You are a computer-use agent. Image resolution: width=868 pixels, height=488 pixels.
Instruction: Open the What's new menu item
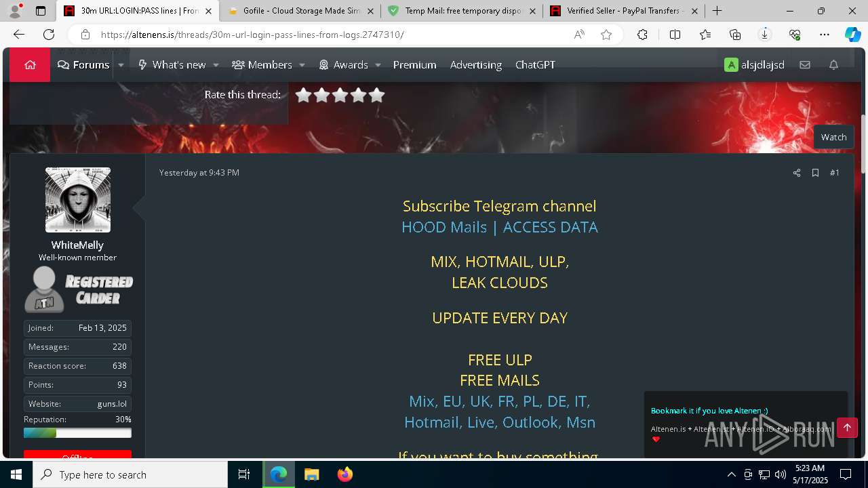click(172, 64)
